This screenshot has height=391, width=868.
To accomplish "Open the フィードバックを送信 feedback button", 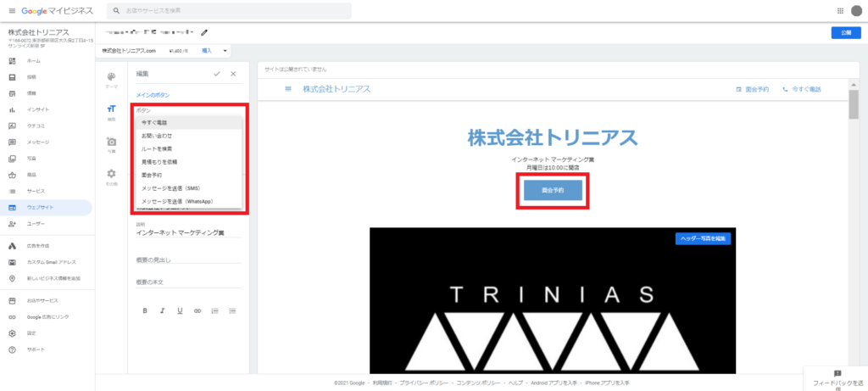I will 837,379.
